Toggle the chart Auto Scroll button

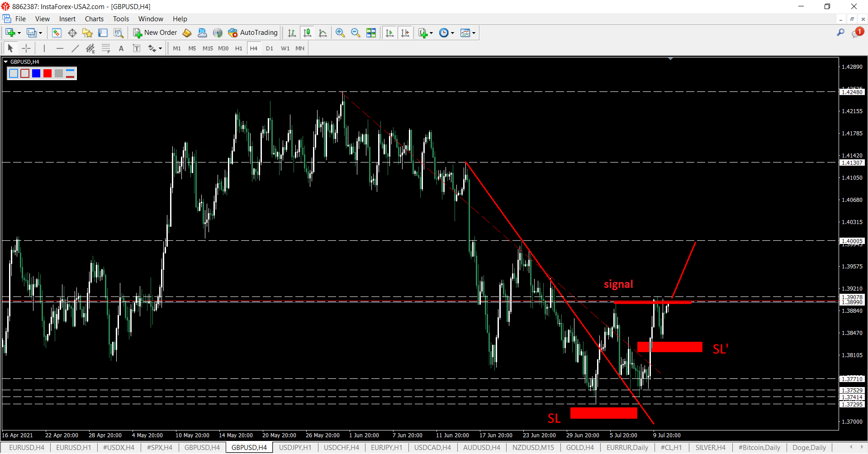[389, 33]
